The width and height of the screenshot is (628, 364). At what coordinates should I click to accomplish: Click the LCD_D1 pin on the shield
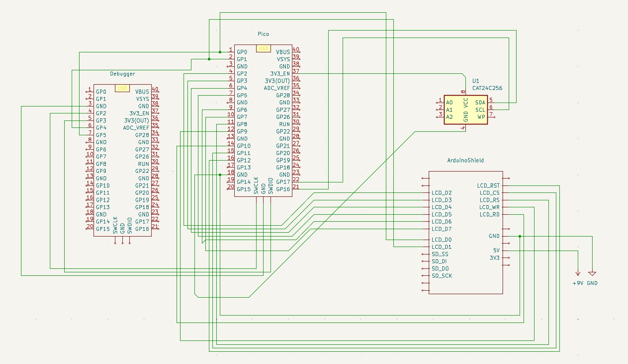[x=441, y=247]
